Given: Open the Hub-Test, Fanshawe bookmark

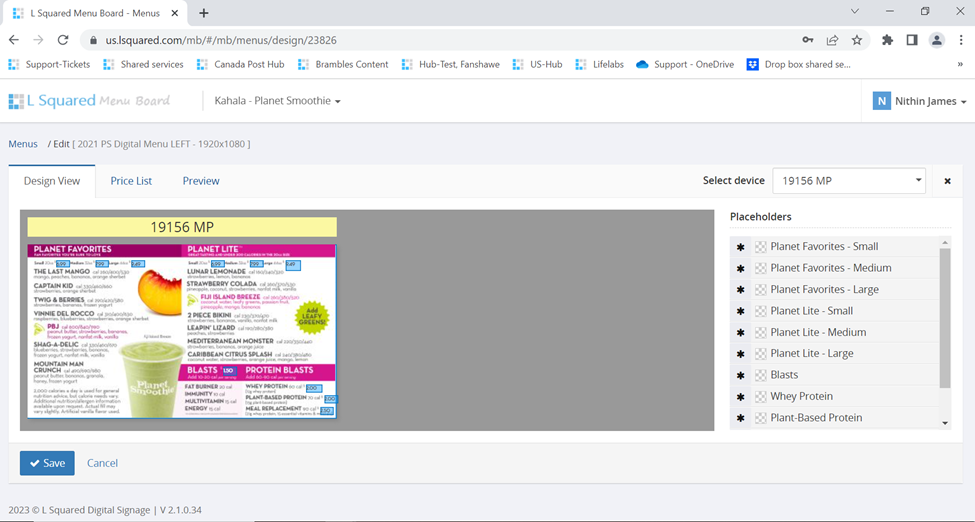Looking at the screenshot, I should tap(451, 64).
